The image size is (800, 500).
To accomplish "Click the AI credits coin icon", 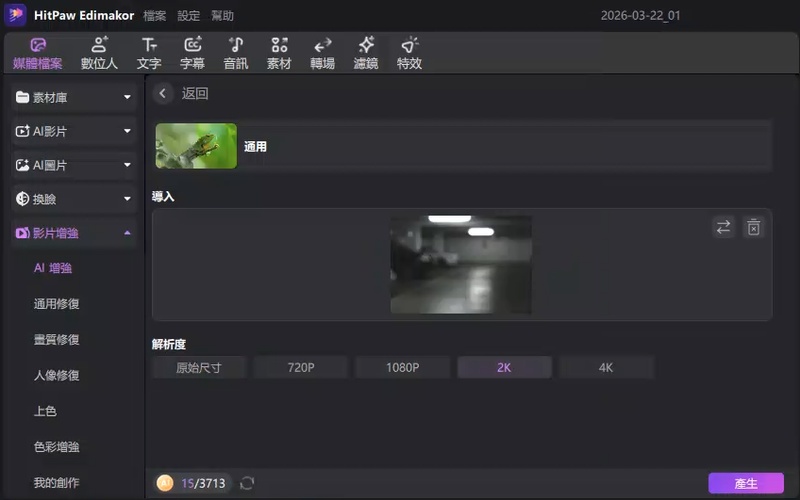I will (x=165, y=483).
